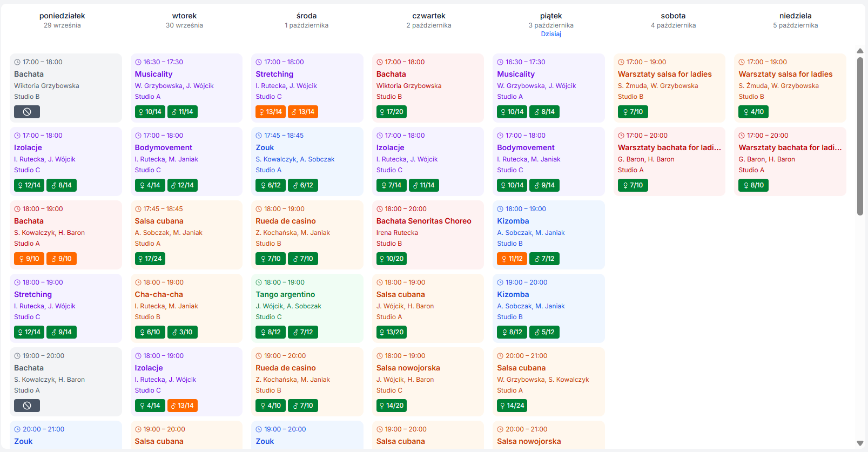Click the 17/20 badge on Thursday Bachata

(391, 112)
